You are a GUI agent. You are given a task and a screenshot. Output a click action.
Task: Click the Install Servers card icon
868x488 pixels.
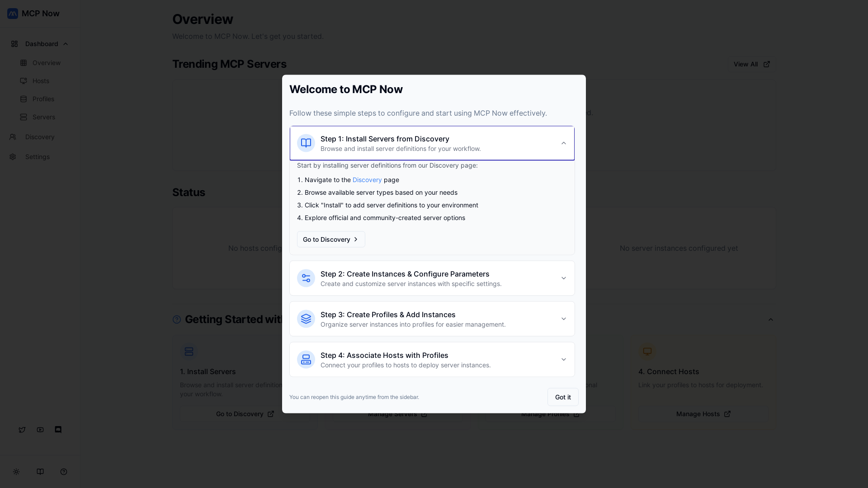tap(189, 352)
